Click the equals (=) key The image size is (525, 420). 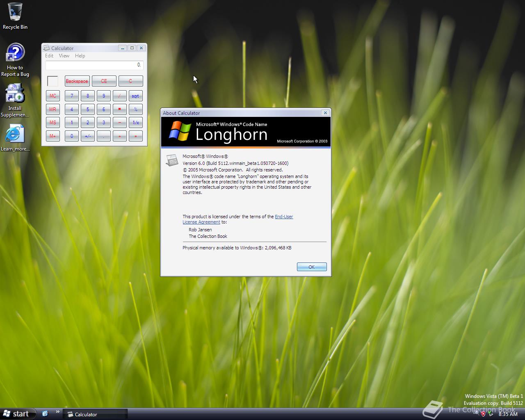(x=136, y=136)
